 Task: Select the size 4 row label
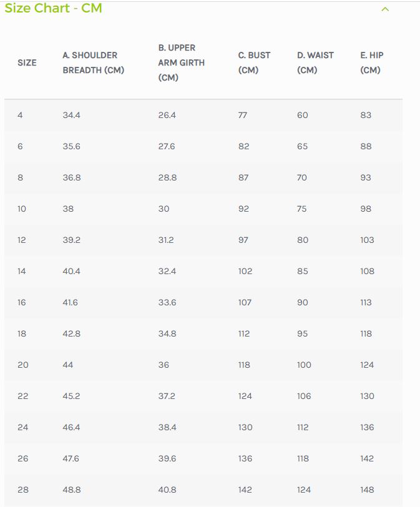click(20, 115)
